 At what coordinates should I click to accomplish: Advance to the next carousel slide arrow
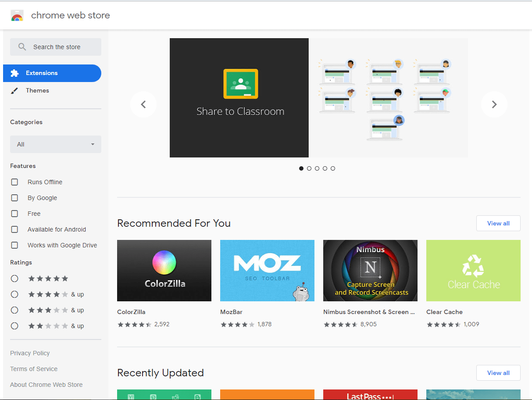click(494, 104)
